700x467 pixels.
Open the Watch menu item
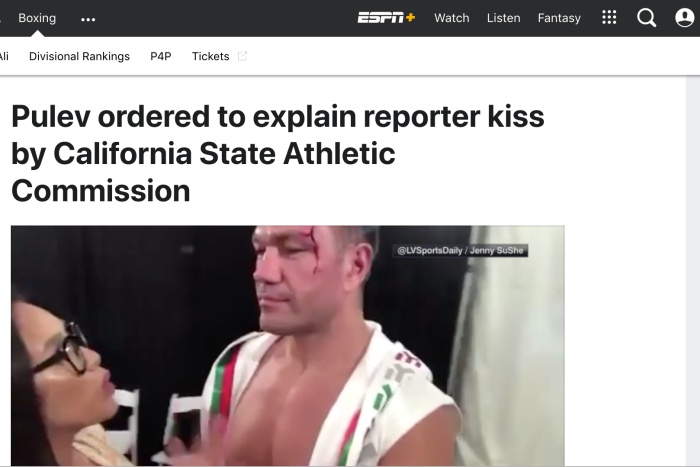[451, 18]
